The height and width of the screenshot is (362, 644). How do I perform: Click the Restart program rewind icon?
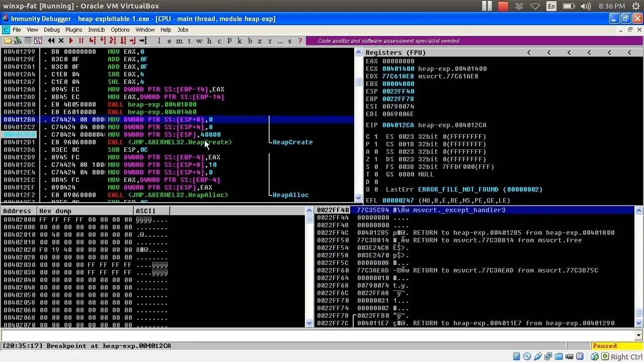51,41
